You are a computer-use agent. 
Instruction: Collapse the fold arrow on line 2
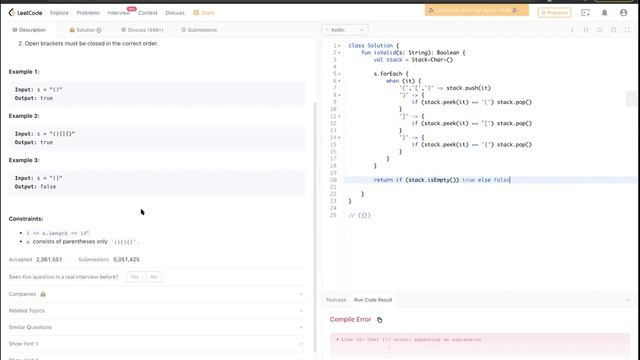(339, 53)
